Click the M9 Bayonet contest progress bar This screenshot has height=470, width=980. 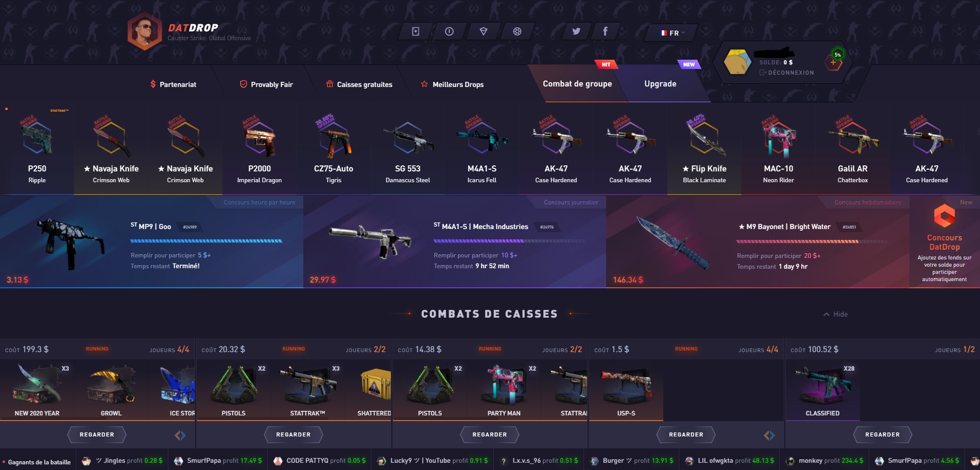tap(812, 241)
